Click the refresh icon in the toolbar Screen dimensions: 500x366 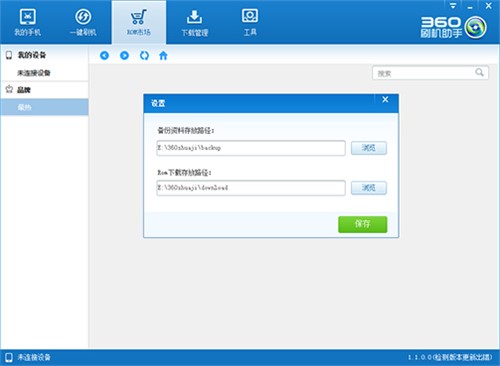pyautogui.click(x=144, y=55)
